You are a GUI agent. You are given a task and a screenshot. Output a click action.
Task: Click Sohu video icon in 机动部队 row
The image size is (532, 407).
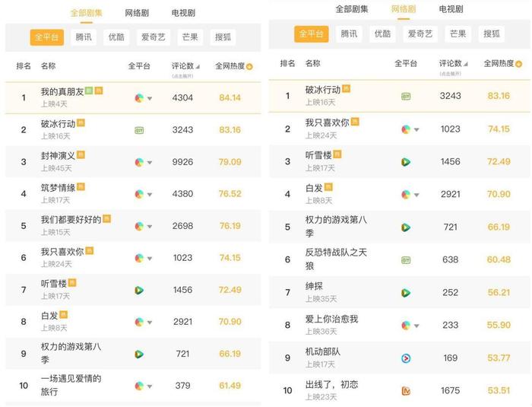(406, 358)
